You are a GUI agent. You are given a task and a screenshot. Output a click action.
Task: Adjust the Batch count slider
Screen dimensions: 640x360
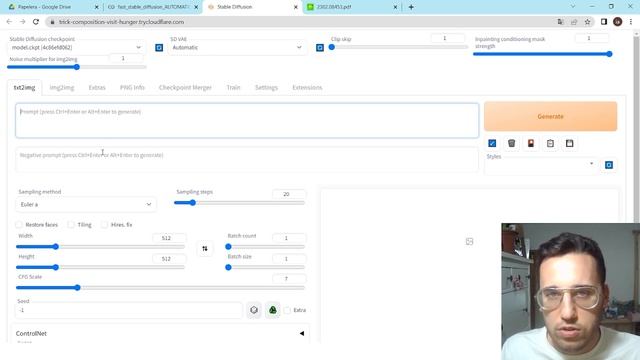[265, 247]
